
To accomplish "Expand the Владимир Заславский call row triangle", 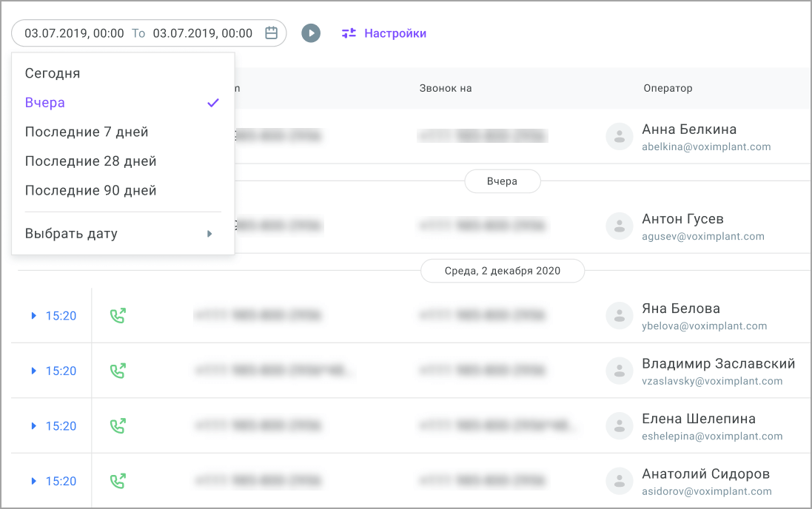I will click(33, 371).
